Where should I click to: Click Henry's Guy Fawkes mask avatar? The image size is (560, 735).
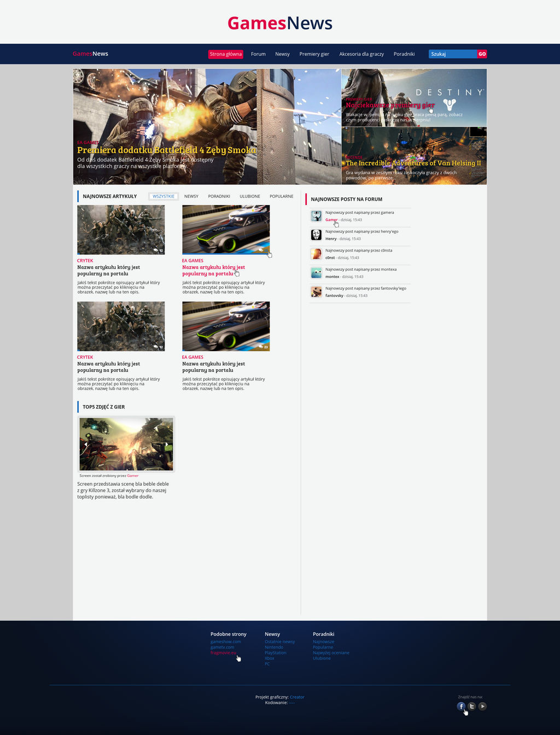[316, 235]
